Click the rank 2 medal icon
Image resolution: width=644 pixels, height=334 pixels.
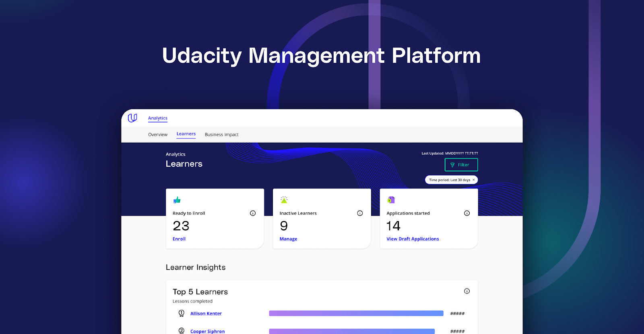pyautogui.click(x=182, y=331)
